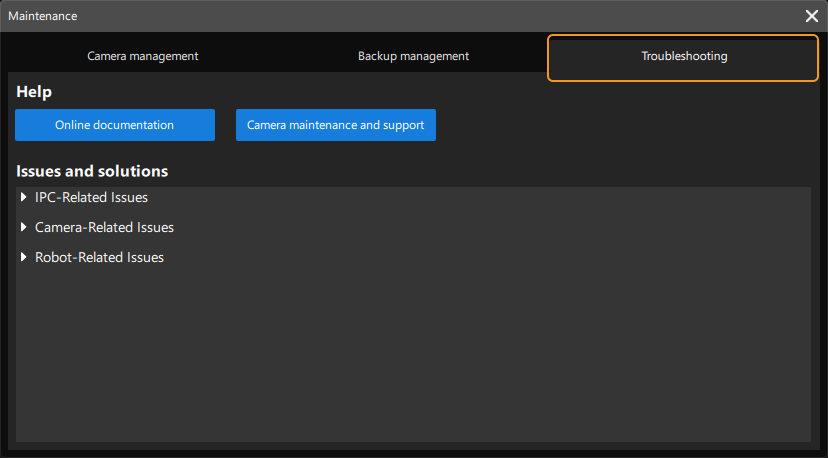Click the Help section heading
828x458 pixels.
pos(34,92)
